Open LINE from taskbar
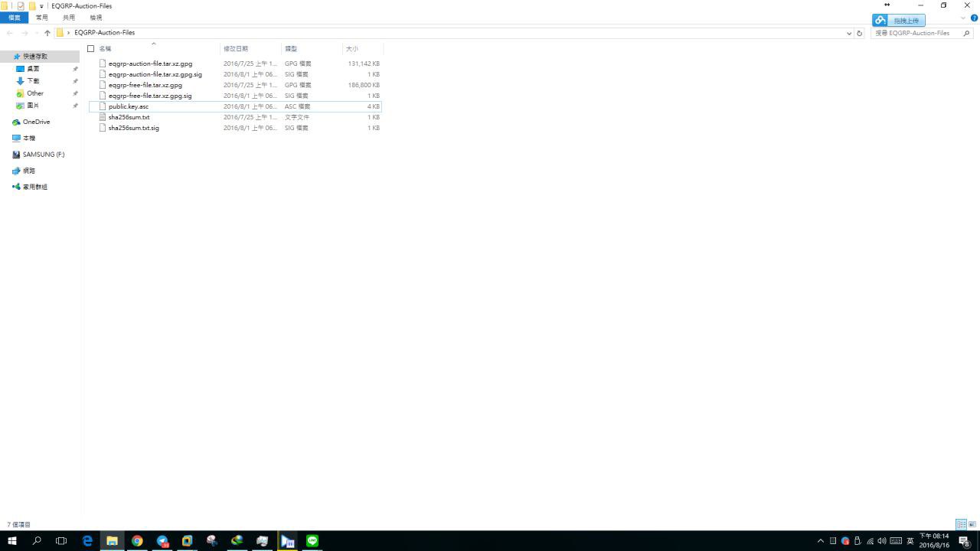This screenshot has height=551, width=980. (x=312, y=541)
